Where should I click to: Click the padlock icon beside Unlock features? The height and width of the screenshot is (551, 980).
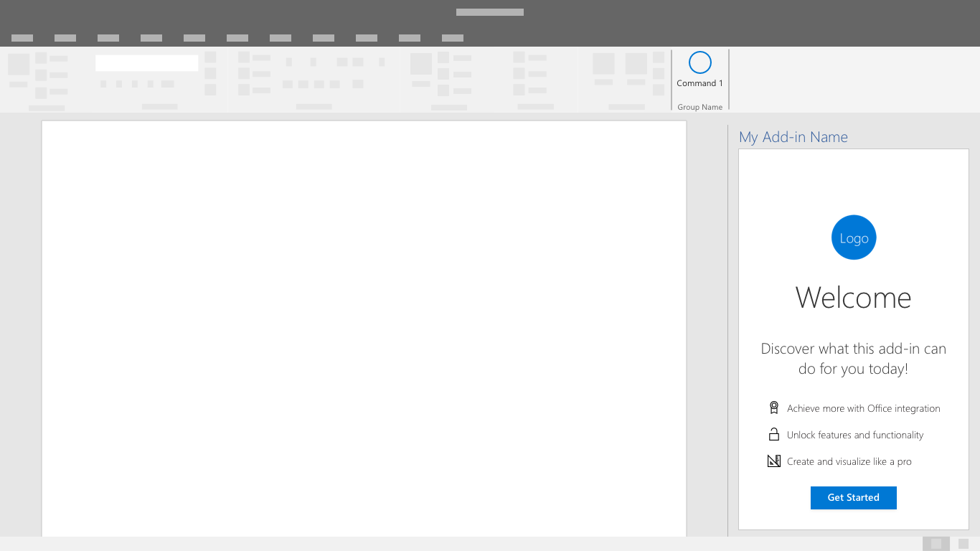pyautogui.click(x=774, y=434)
